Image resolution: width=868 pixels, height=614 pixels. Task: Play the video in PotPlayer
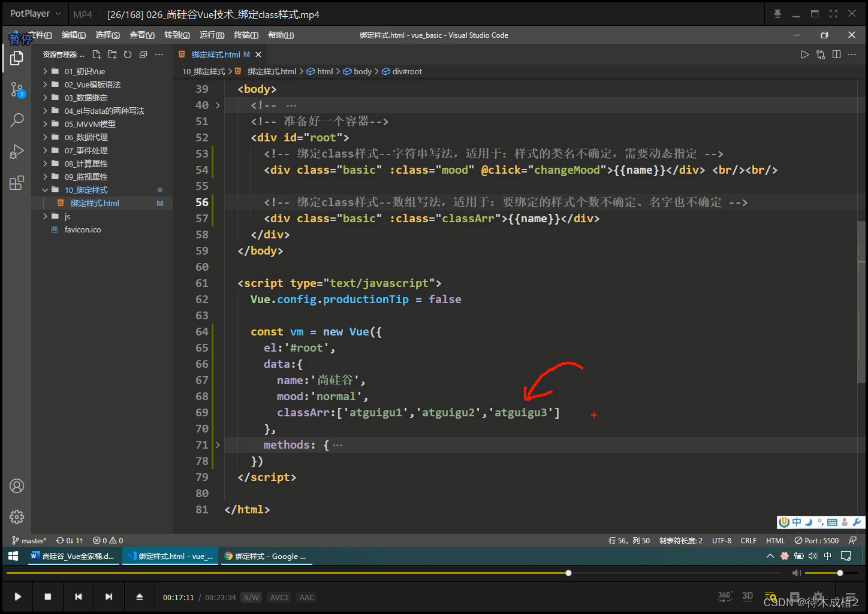click(x=17, y=597)
